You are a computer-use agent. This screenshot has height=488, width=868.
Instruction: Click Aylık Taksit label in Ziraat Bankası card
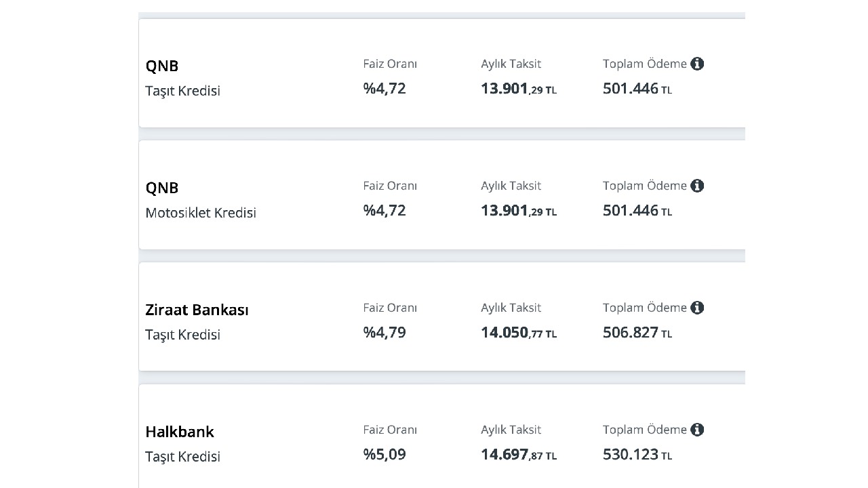tap(511, 308)
